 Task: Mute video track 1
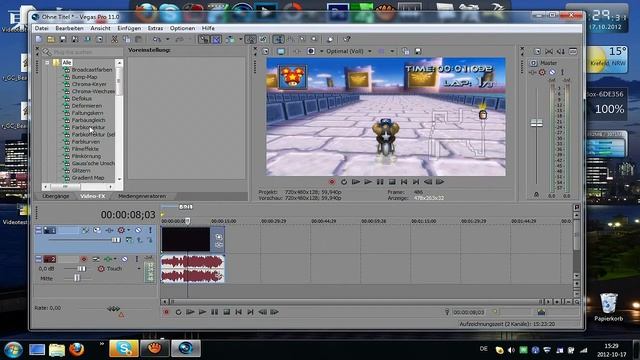pos(138,230)
